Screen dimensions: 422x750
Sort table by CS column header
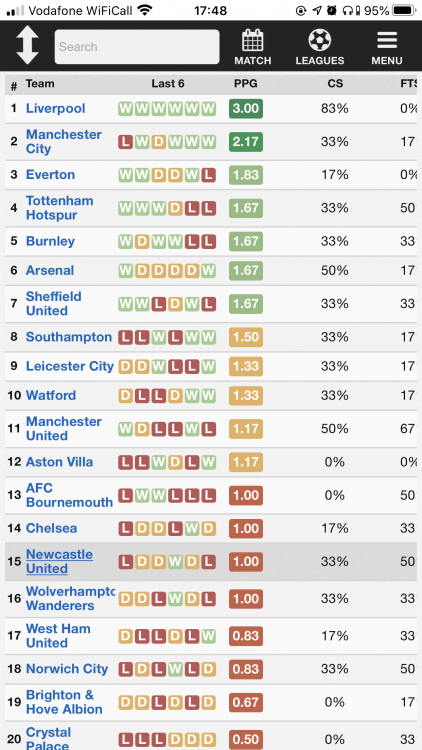[335, 84]
